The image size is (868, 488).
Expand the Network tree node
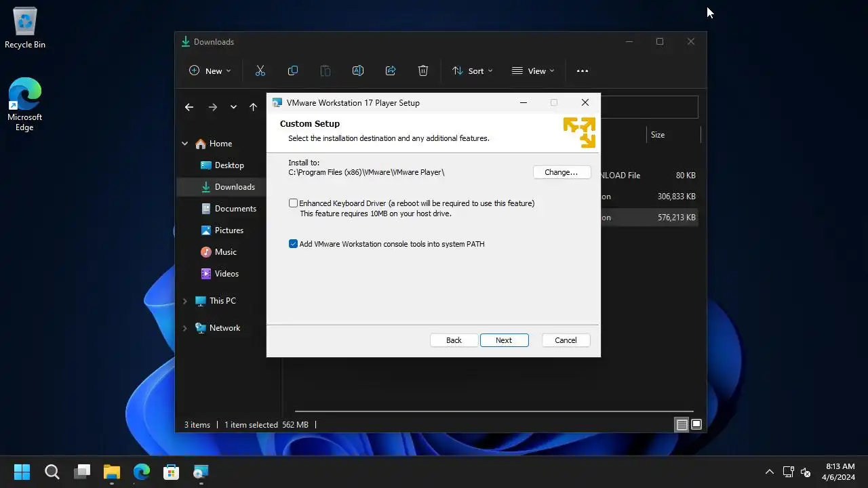(x=184, y=328)
